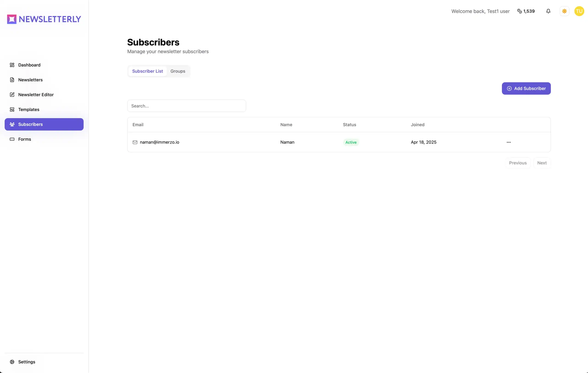
Task: Open the Newsletters sidebar item
Action: coord(30,80)
